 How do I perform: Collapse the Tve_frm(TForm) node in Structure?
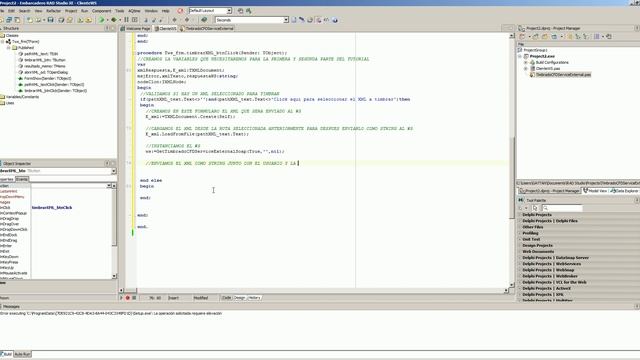pos(2,42)
